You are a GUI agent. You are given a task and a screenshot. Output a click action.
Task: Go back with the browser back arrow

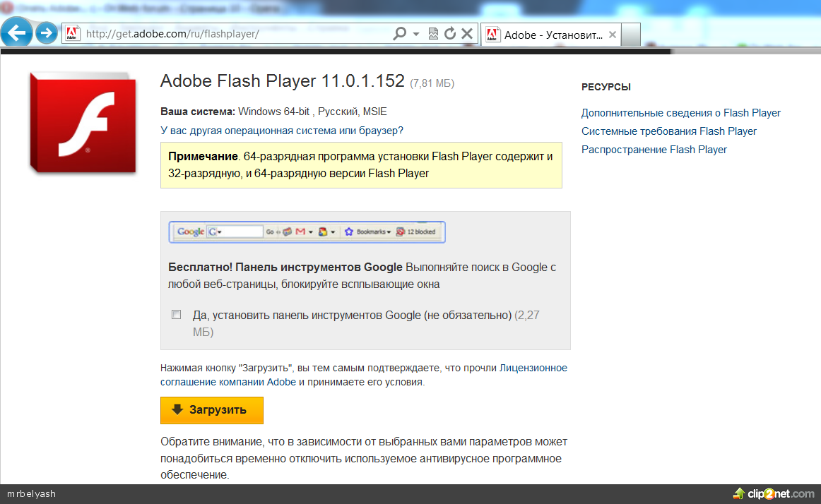(x=16, y=33)
